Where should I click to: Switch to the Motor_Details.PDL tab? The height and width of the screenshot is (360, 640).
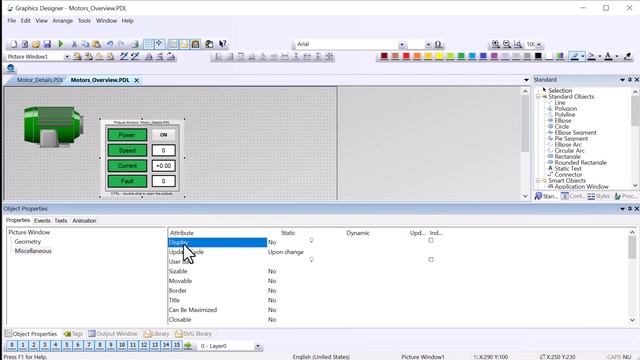(x=39, y=80)
